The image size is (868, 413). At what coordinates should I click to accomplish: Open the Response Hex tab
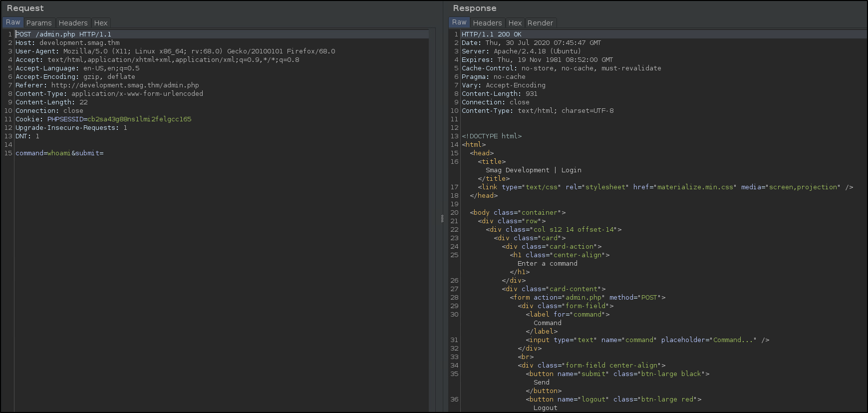(515, 23)
